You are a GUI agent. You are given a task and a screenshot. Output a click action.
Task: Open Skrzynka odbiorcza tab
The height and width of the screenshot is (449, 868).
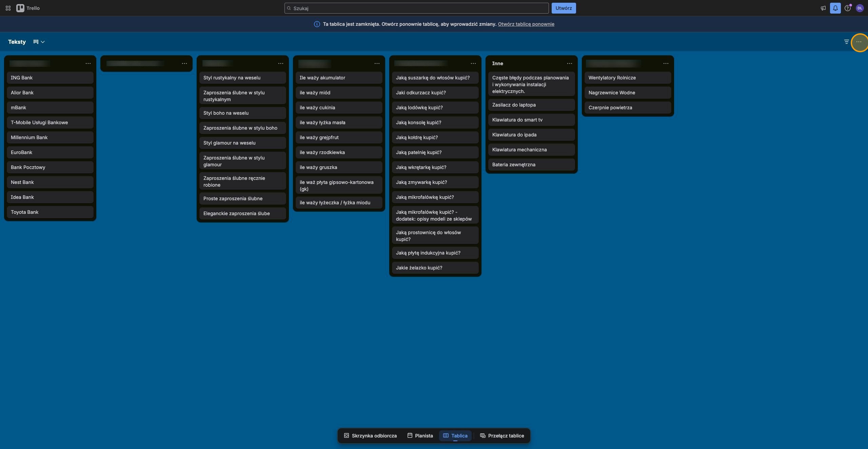[x=370, y=435]
